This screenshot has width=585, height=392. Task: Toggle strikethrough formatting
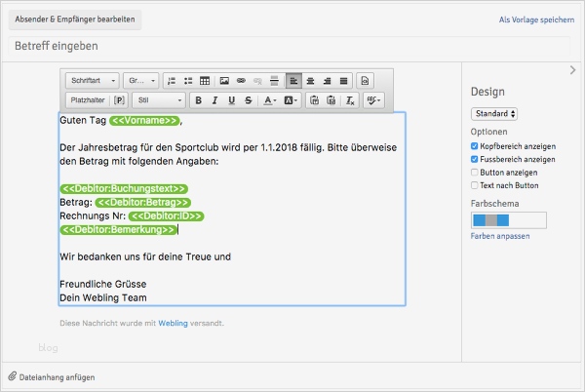click(x=249, y=100)
